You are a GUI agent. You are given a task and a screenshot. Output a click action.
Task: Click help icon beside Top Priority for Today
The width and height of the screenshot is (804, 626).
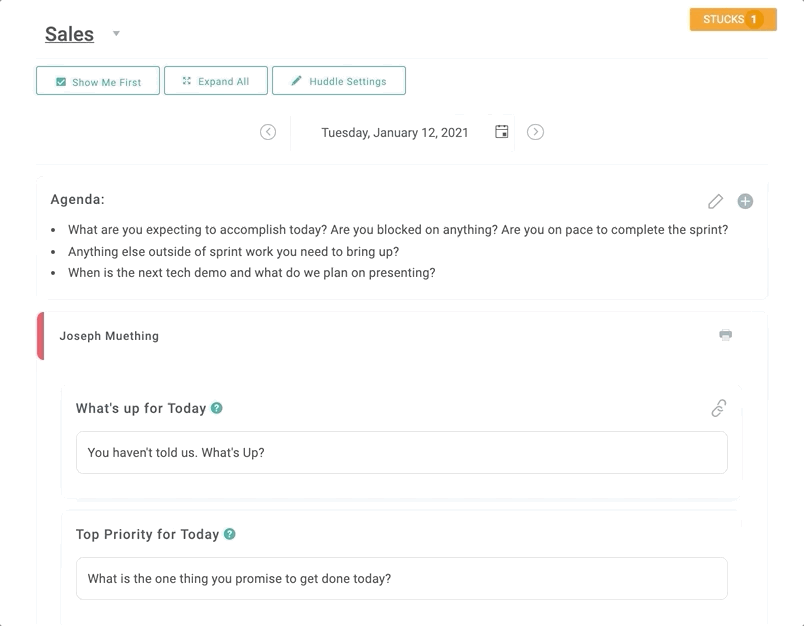pos(230,534)
